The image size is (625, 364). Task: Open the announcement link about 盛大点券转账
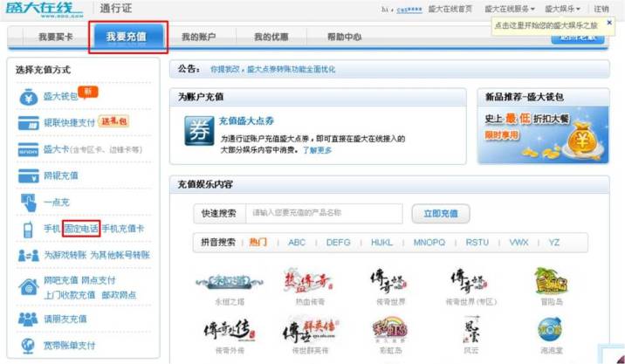[x=272, y=69]
